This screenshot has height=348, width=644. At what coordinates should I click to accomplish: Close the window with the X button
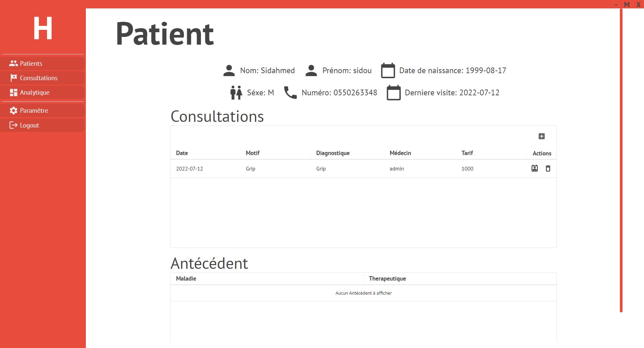[639, 5]
